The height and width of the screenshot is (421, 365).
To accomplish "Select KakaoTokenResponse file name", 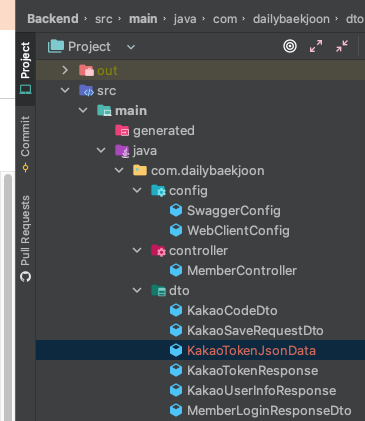I will point(253,371).
